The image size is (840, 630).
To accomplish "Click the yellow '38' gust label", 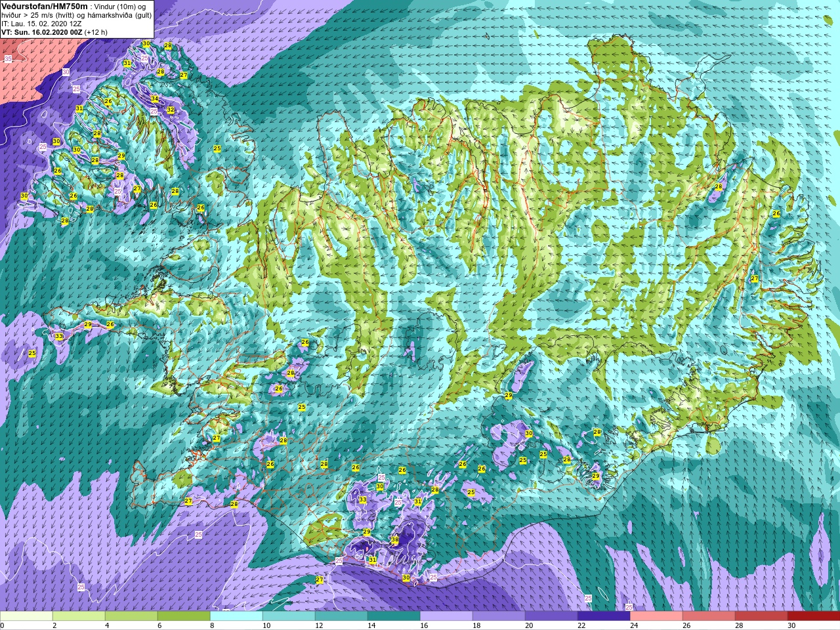I will point(394,540).
